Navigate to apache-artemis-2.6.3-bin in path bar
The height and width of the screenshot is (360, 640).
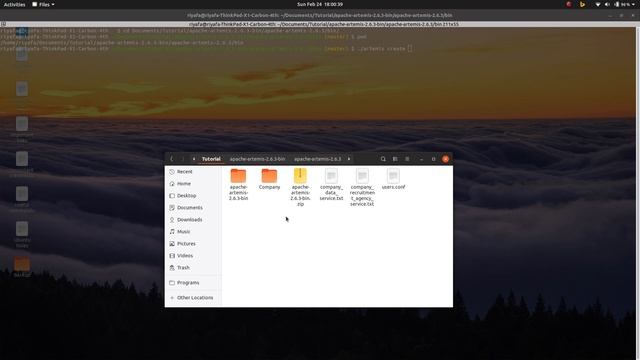(x=257, y=159)
